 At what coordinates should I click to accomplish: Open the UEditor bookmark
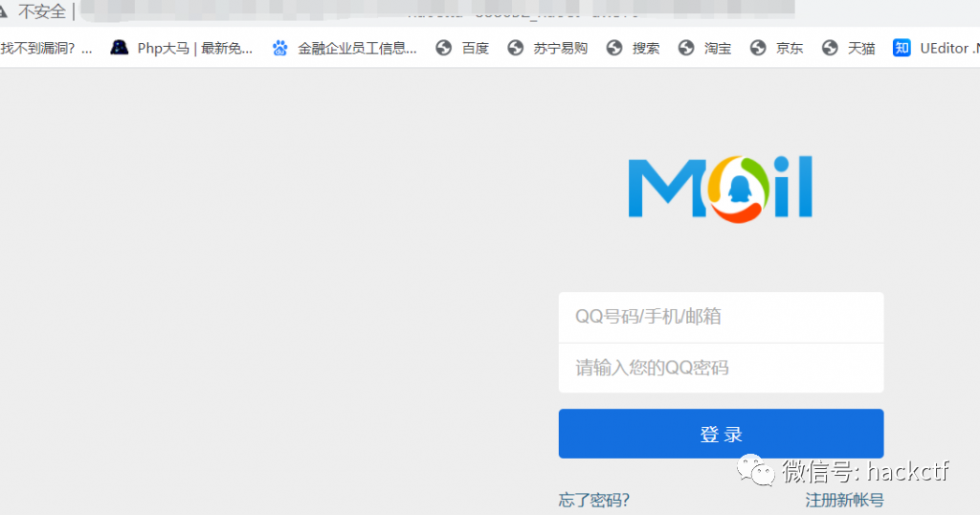click(x=949, y=48)
